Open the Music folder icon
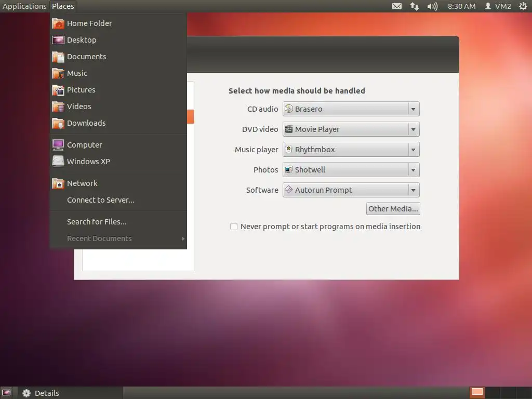The image size is (532, 399). (58, 73)
